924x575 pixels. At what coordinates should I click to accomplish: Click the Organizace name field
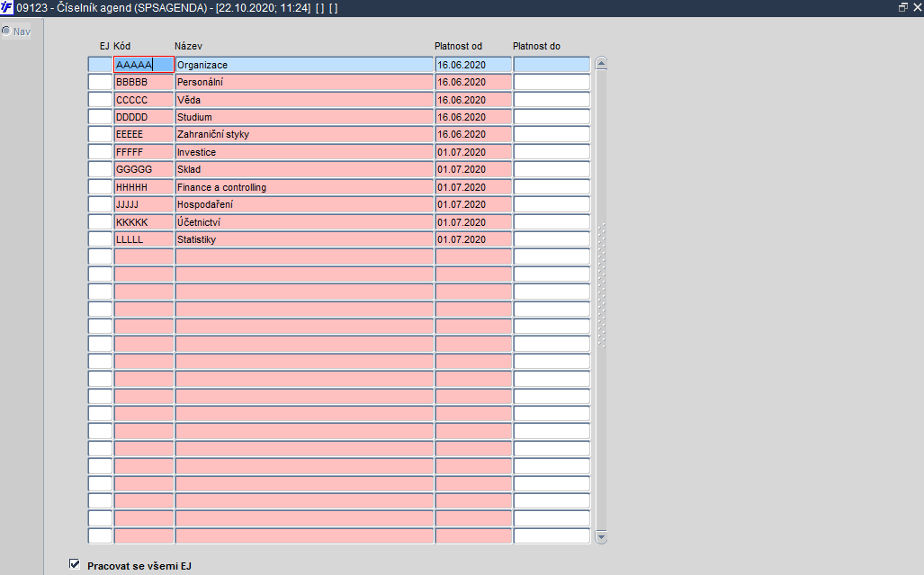click(x=304, y=65)
